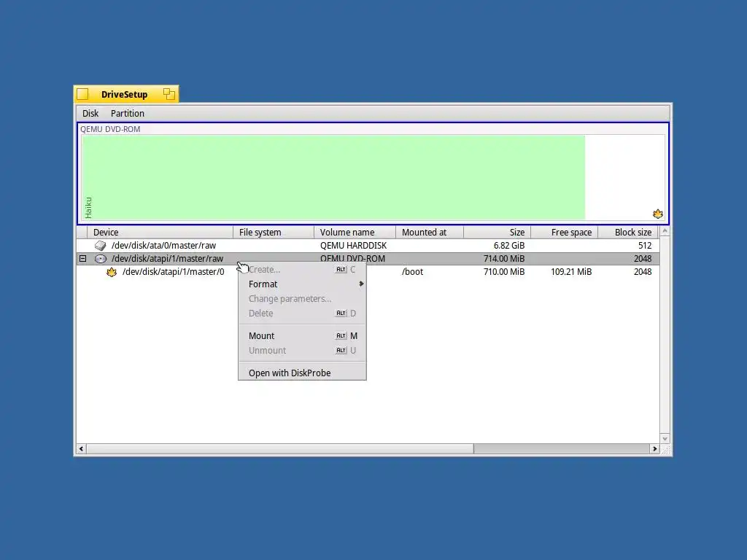Click the disabled Unmount menu entry

(x=302, y=351)
